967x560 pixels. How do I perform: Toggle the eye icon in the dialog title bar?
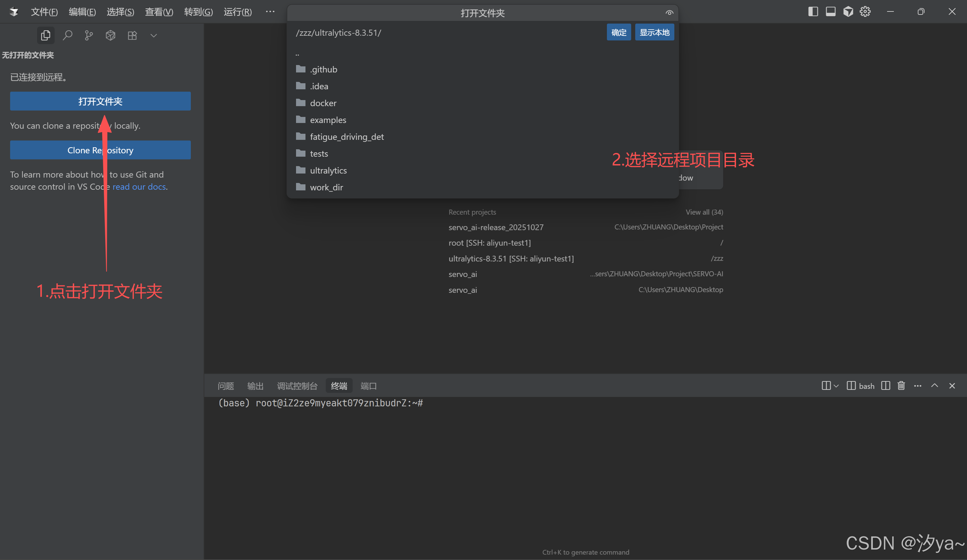669,13
